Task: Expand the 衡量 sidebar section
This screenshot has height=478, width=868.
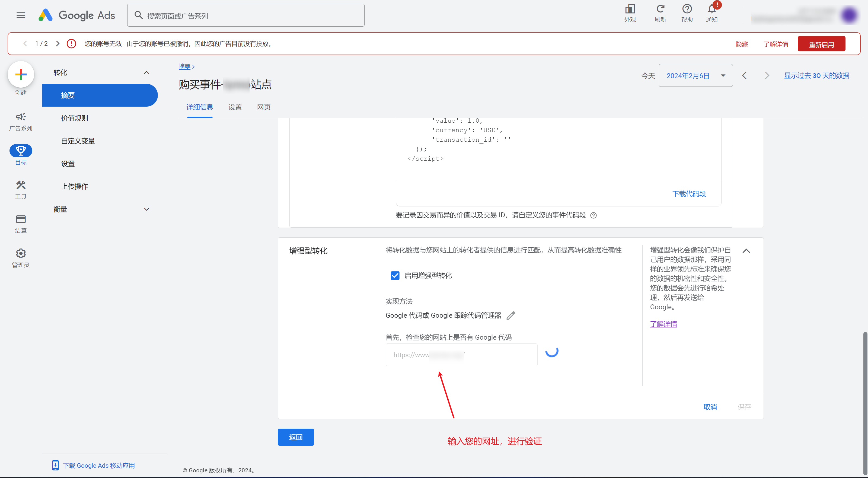Action: click(x=146, y=209)
